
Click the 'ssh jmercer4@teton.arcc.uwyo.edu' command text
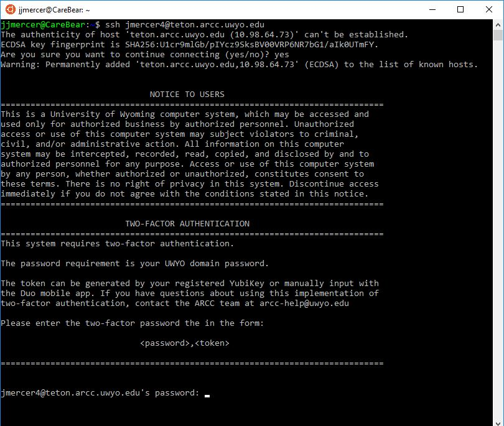point(185,25)
